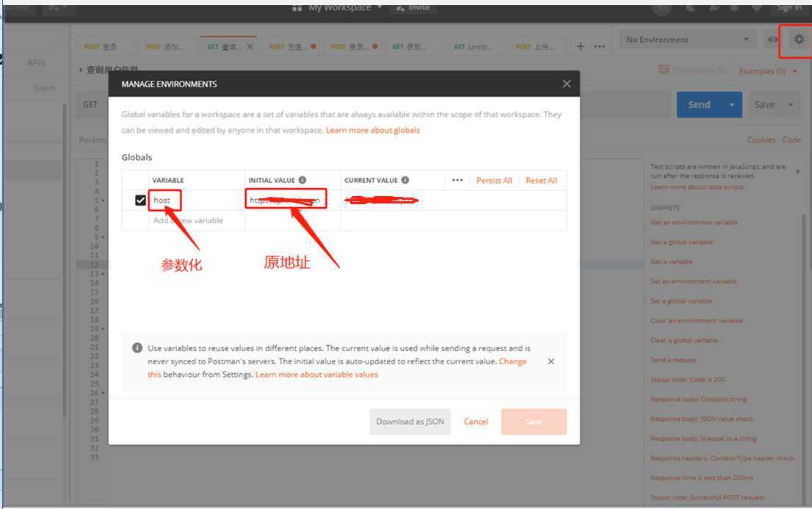
Task: Click the Save button next to Send
Action: (x=764, y=105)
